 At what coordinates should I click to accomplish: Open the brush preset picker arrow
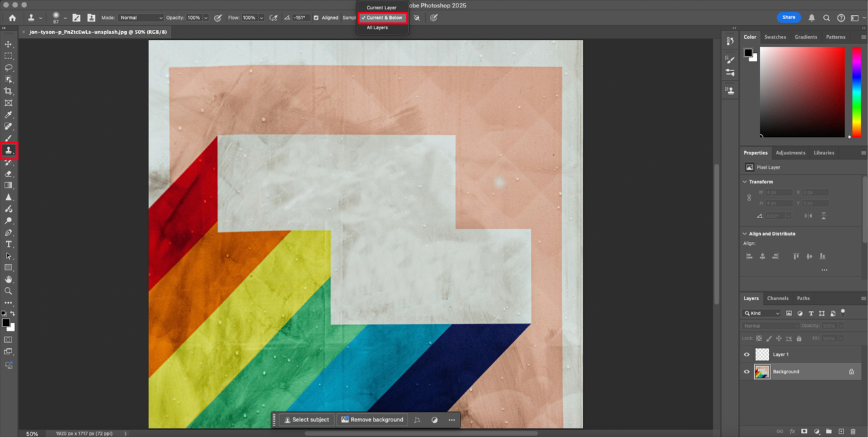click(65, 18)
